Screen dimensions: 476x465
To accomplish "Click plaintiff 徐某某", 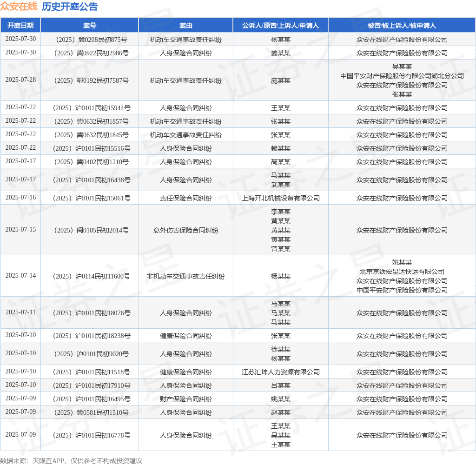I will point(280,349).
